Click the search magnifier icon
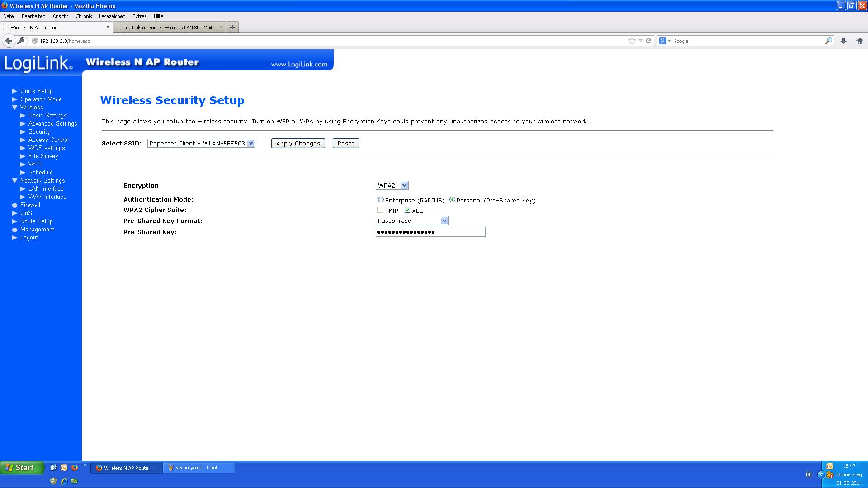Screen dimensions: 868x488 pos(828,41)
